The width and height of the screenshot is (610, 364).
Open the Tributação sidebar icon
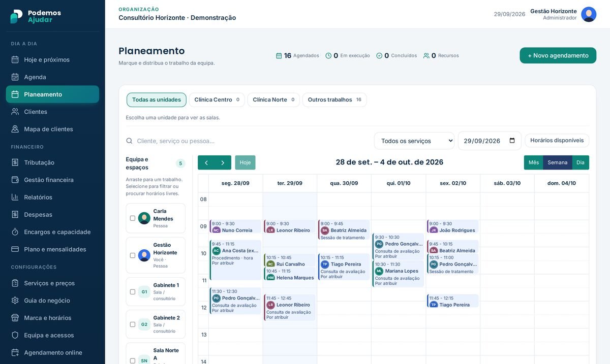tap(15, 162)
